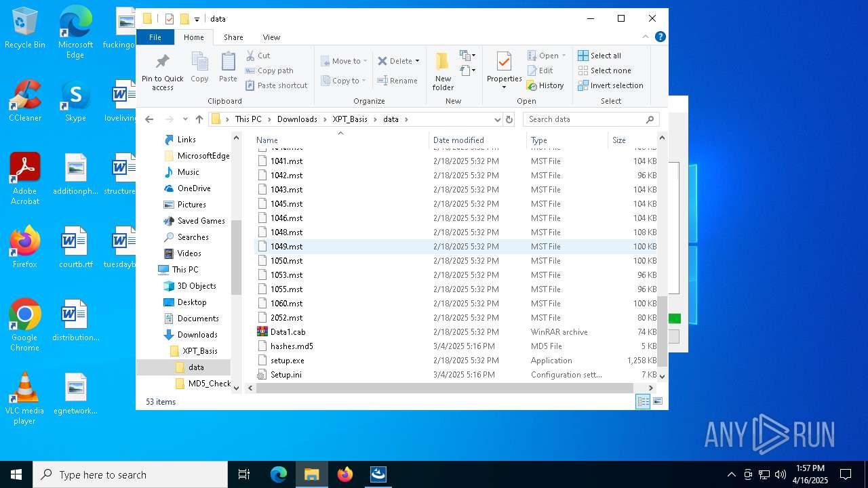Image resolution: width=868 pixels, height=488 pixels.
Task: Select the Setup.ini file icon
Action: 262,375
